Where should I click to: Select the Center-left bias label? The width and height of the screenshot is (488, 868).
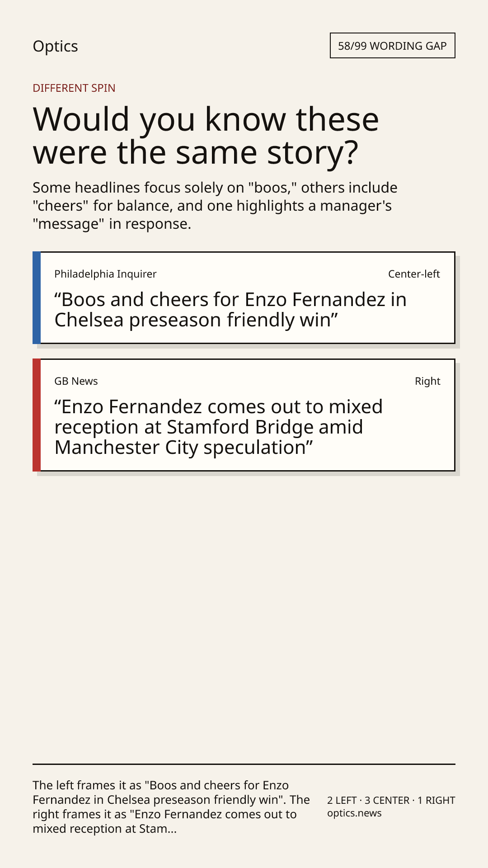click(414, 274)
